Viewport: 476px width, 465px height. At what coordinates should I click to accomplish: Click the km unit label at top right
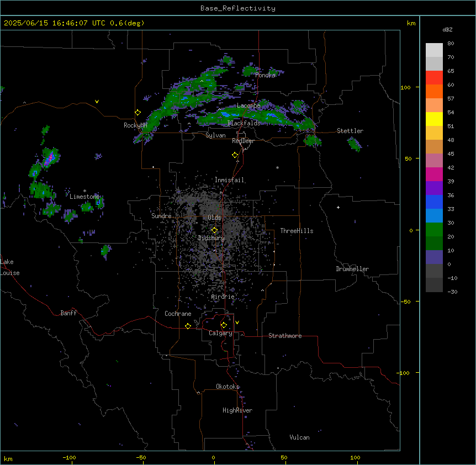(411, 23)
